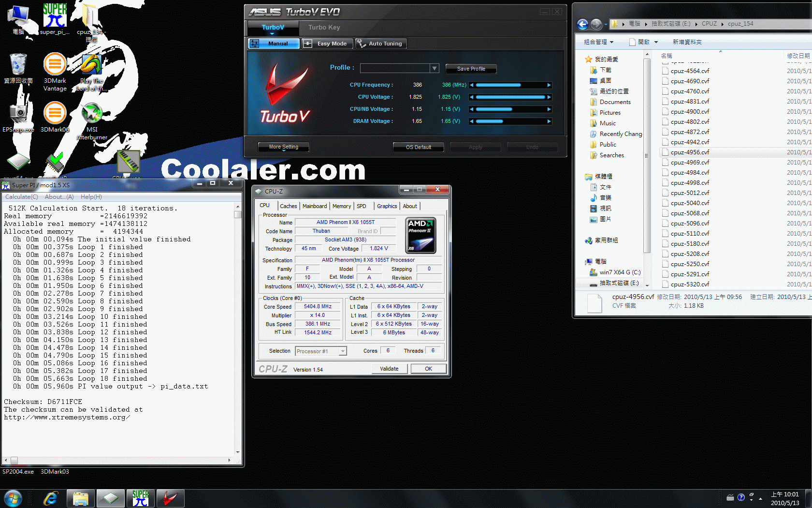Open the 3DMark06 desktop shortcut
812x508 pixels.
(x=55, y=117)
